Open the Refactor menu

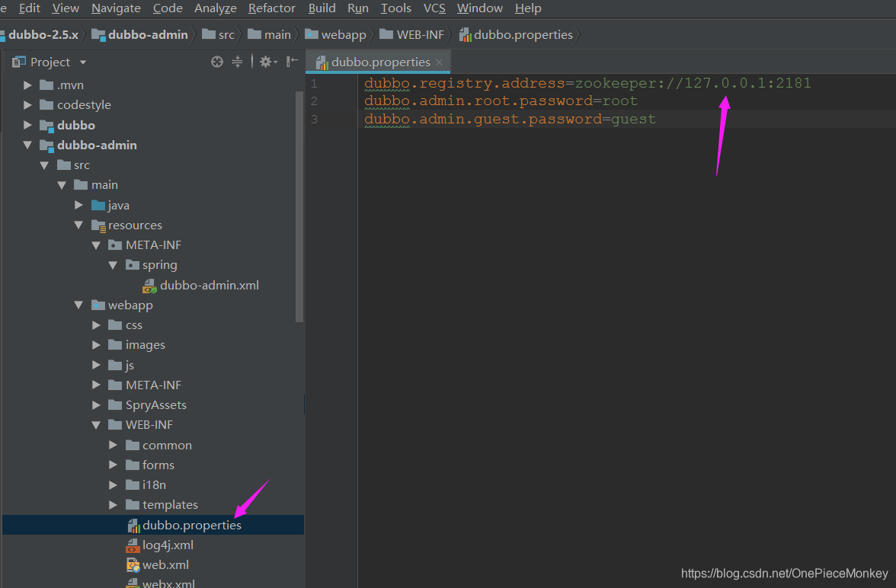[272, 8]
